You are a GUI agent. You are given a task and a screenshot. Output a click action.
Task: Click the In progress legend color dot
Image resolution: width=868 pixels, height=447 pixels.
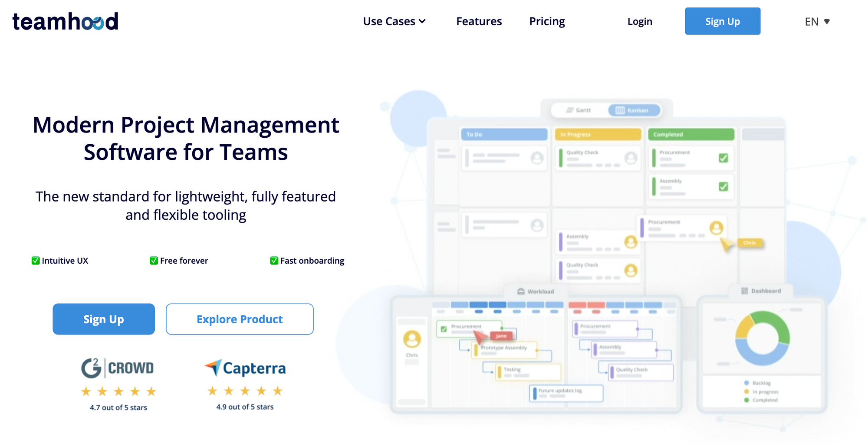[746, 392]
